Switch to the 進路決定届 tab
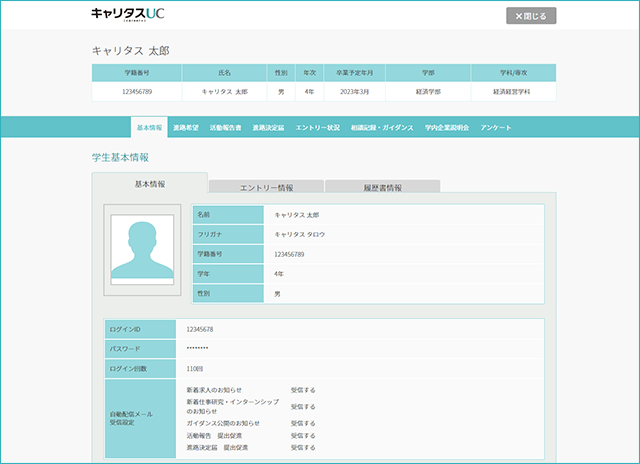Screen dimensions: 640x464 coord(268,127)
